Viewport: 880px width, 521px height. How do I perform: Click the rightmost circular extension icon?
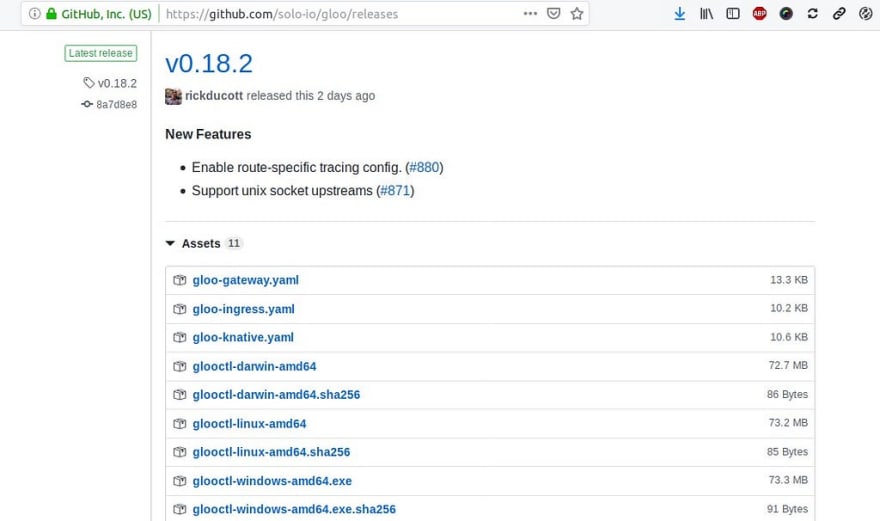pyautogui.click(x=865, y=13)
